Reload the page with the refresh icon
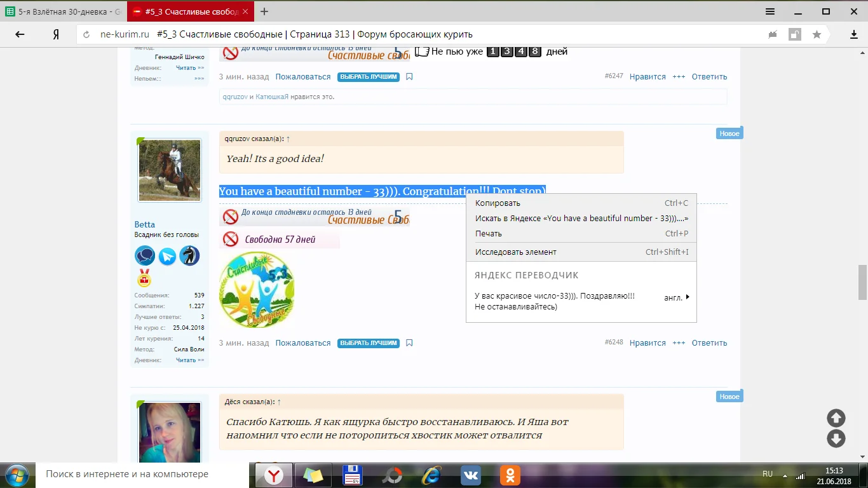 click(87, 34)
